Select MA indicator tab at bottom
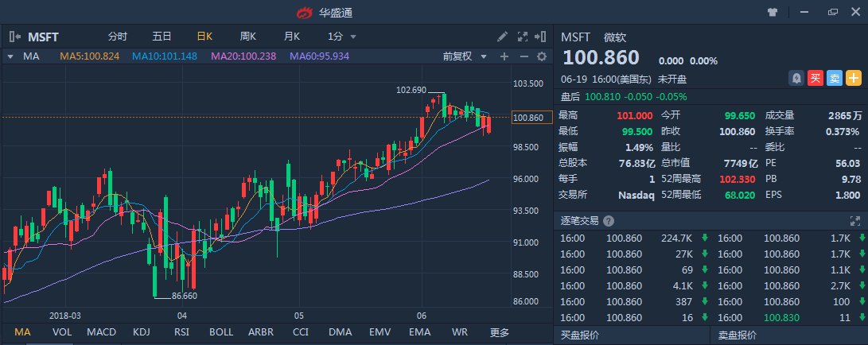Image resolution: width=868 pixels, height=345 pixels. 22,332
